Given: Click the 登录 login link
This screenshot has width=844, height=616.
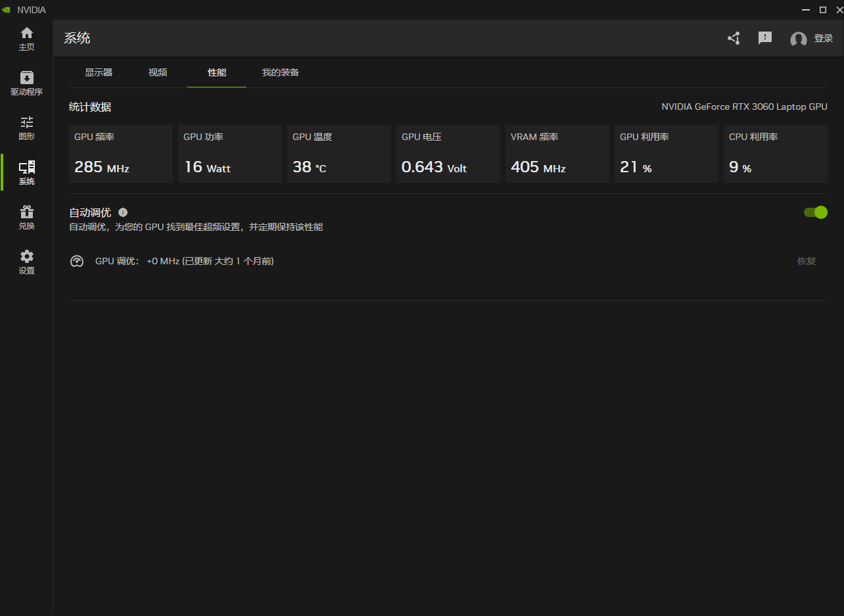Looking at the screenshot, I should pyautogui.click(x=824, y=38).
